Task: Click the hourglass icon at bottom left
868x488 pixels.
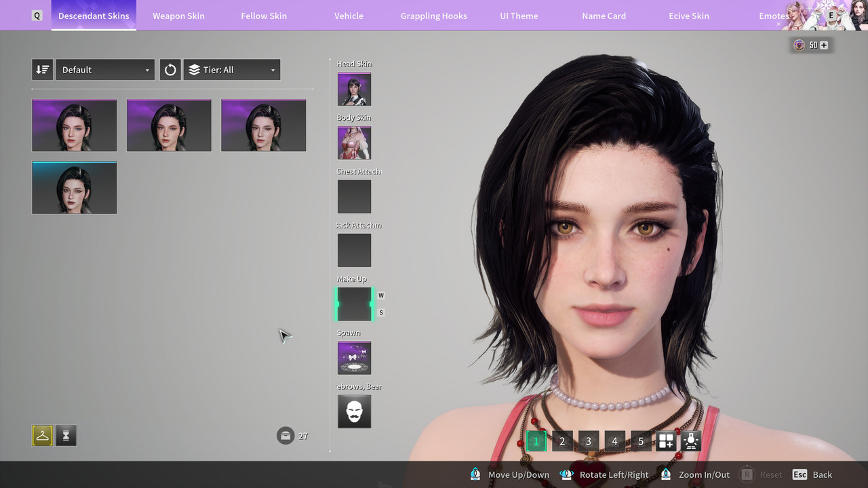Action: pyautogui.click(x=66, y=436)
